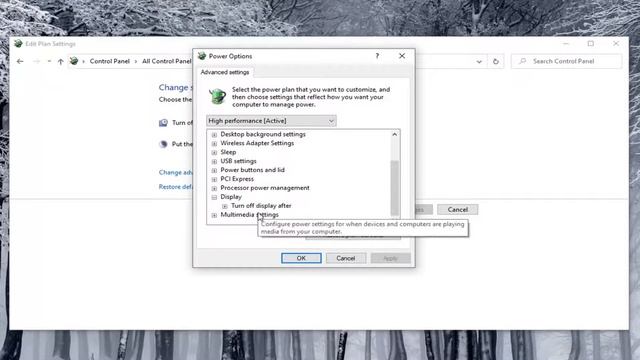Click the All Control Panel breadcrumb
640x360 pixels.
pos(167,61)
